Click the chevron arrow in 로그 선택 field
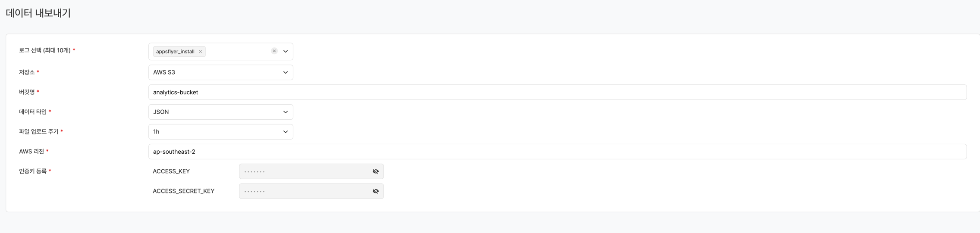The image size is (980, 233). coord(286,51)
